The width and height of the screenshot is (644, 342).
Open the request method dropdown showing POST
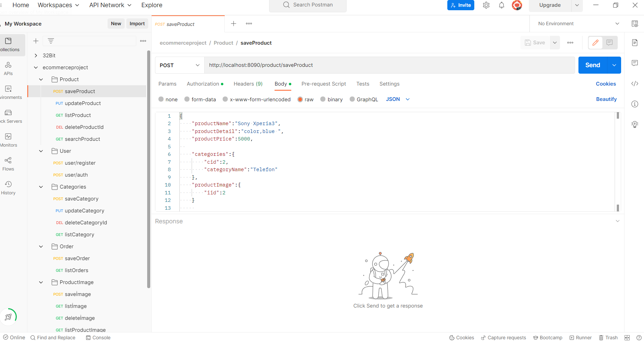(x=179, y=65)
